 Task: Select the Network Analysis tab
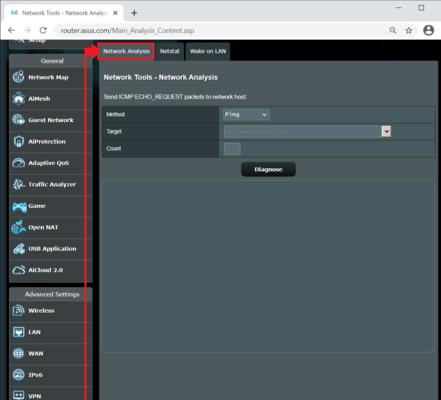126,51
